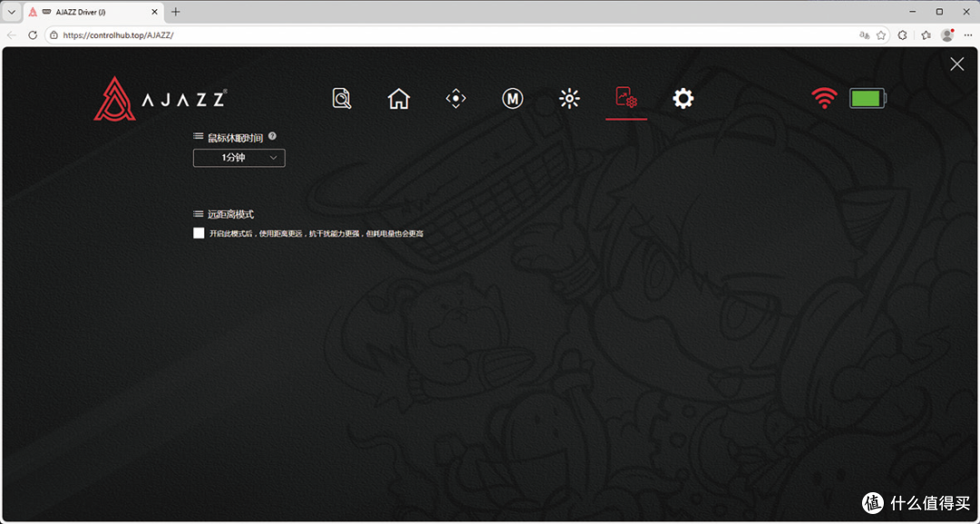This screenshot has height=524, width=980.
Task: Open the search/inspect page icon
Action: click(x=342, y=98)
